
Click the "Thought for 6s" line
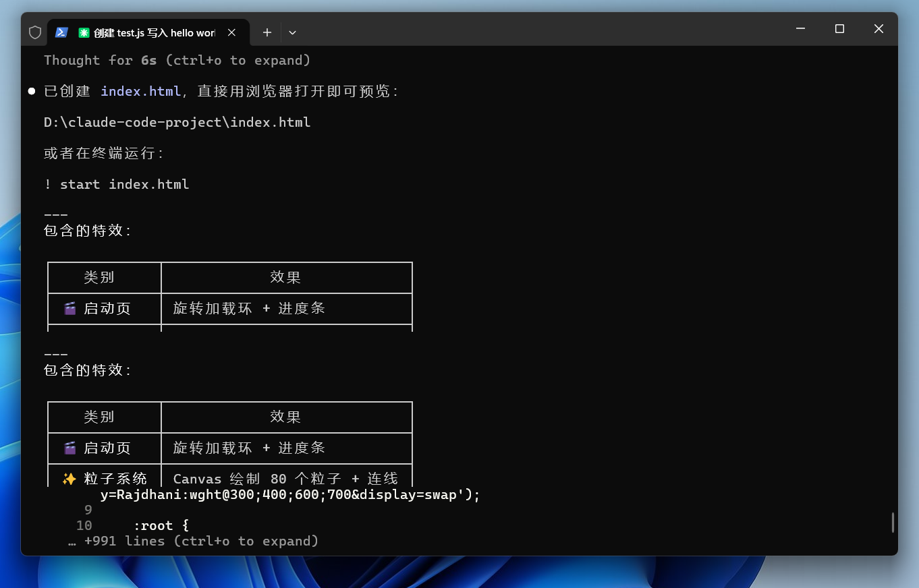177,60
